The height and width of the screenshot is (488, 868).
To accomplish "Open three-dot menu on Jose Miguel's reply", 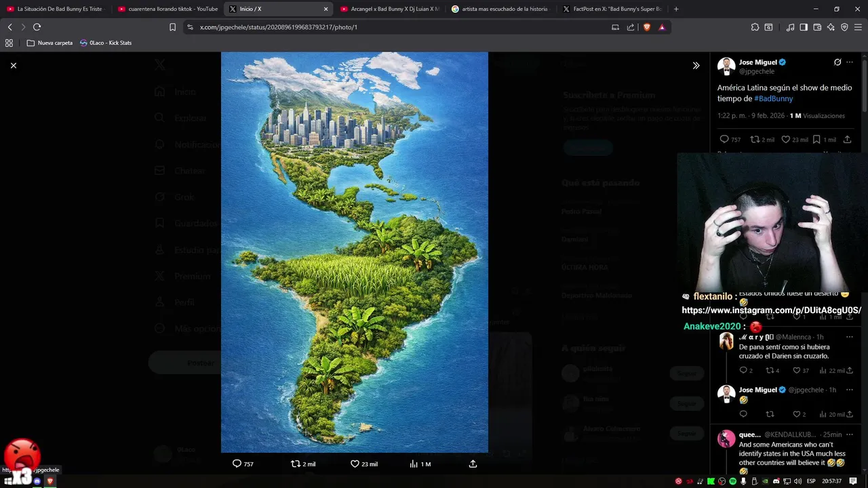I will tap(850, 390).
